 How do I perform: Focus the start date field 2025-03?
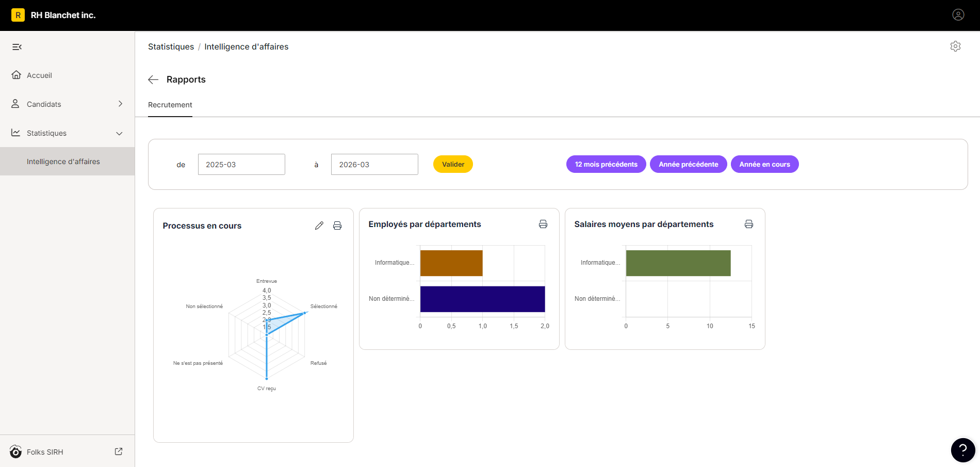[241, 164]
